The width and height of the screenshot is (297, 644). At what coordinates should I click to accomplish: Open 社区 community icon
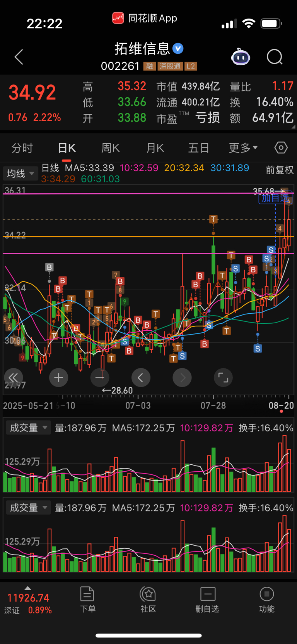click(x=148, y=600)
